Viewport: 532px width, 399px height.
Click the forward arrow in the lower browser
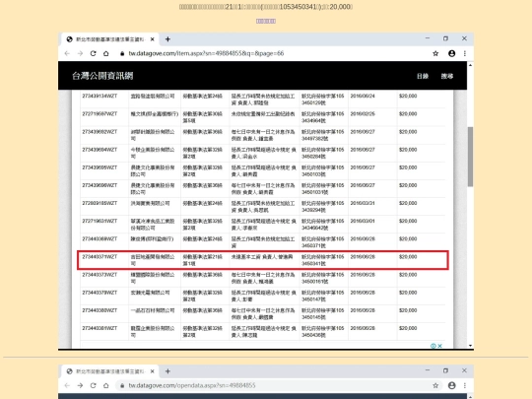[80, 385]
